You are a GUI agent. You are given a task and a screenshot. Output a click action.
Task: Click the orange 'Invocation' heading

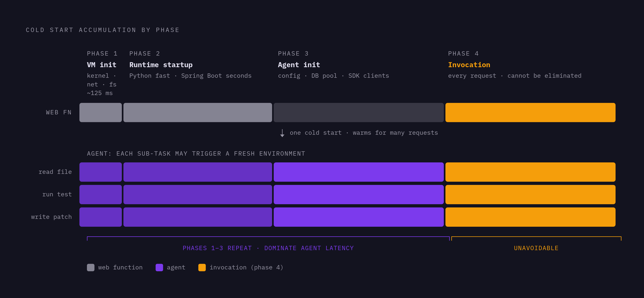click(469, 65)
